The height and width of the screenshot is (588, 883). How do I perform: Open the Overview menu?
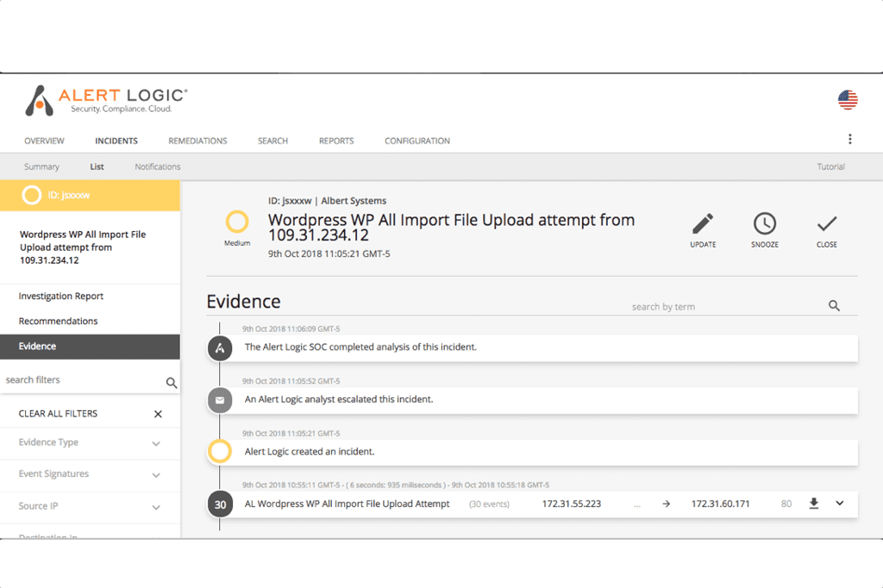coord(44,141)
